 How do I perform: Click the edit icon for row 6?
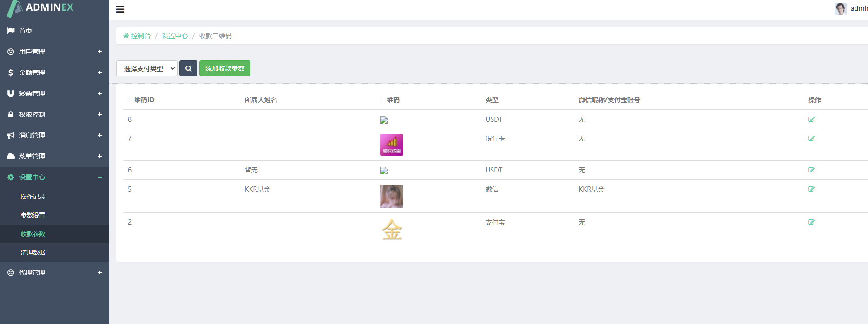811,170
